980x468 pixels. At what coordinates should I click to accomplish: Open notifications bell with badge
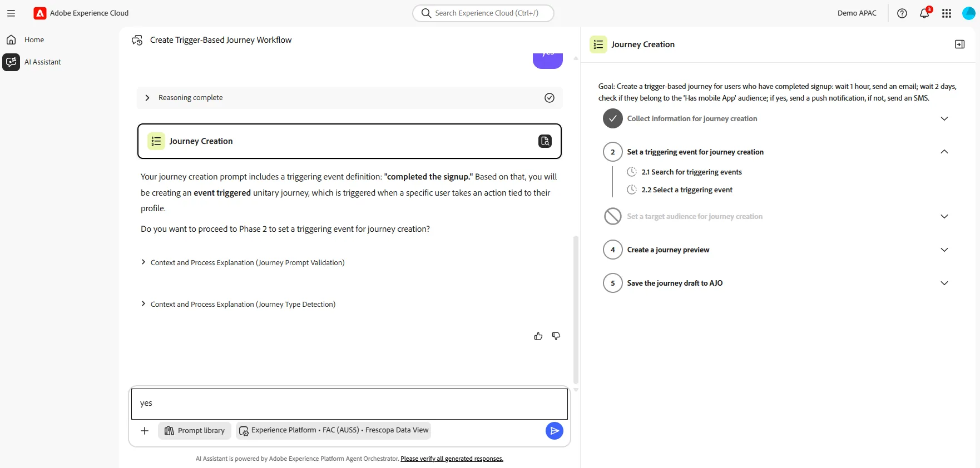click(x=924, y=13)
